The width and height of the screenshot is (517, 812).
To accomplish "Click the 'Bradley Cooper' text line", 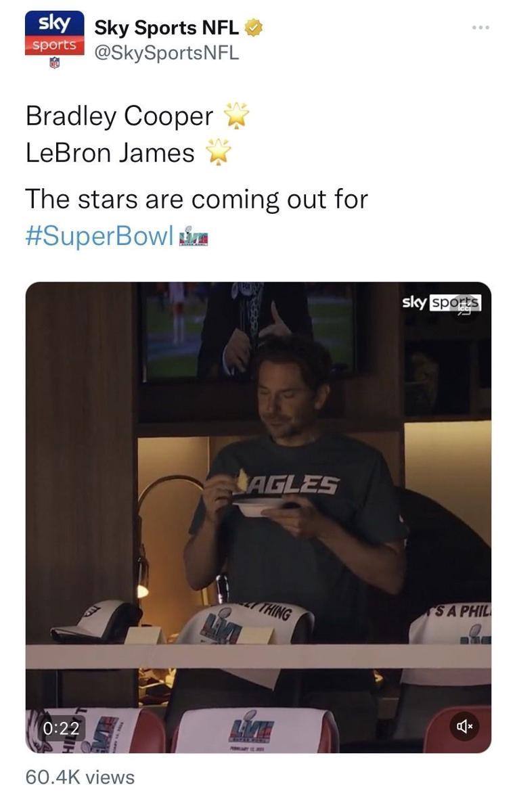I will click(x=119, y=116).
